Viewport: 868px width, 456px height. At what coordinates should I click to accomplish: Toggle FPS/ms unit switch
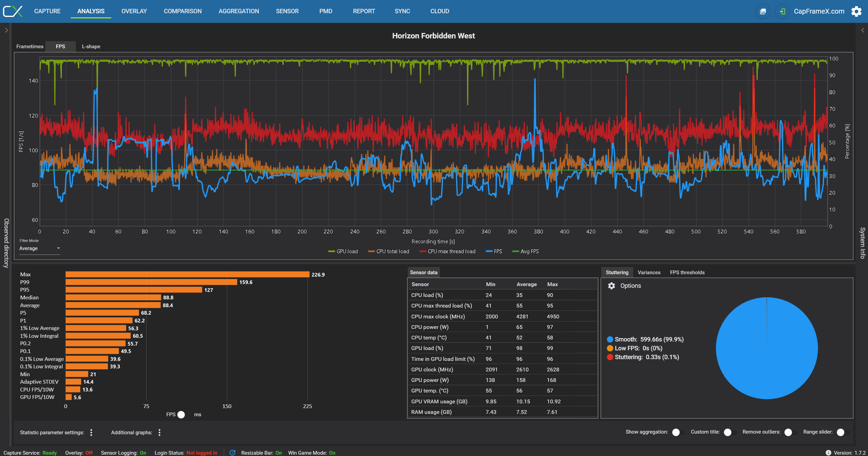(184, 415)
